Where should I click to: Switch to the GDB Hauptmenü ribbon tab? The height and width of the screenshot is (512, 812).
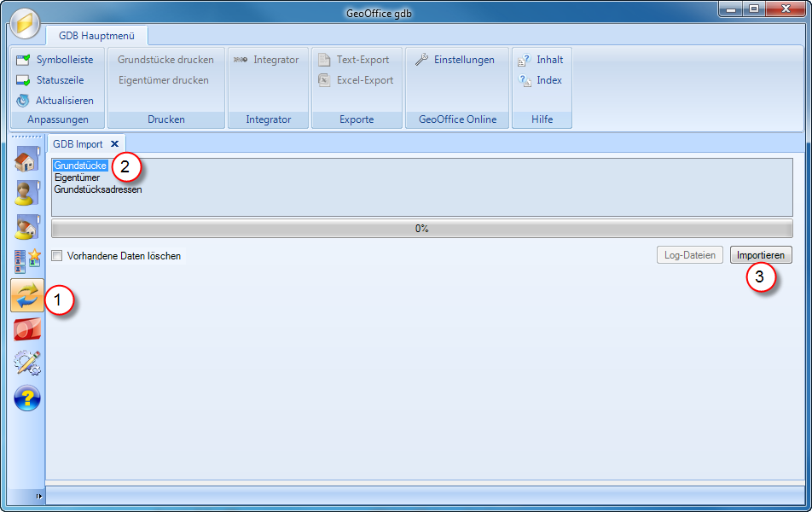pos(96,36)
